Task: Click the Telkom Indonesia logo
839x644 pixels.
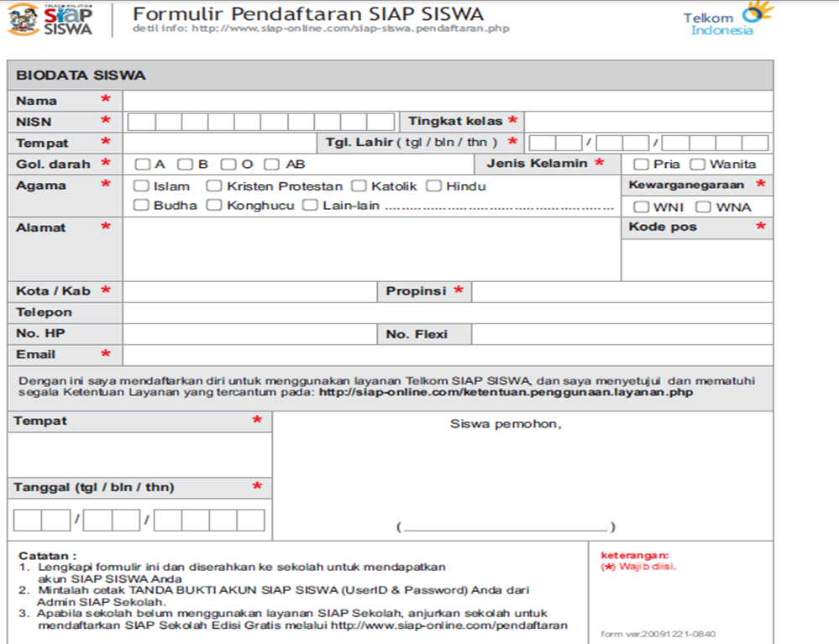Action: point(728,19)
